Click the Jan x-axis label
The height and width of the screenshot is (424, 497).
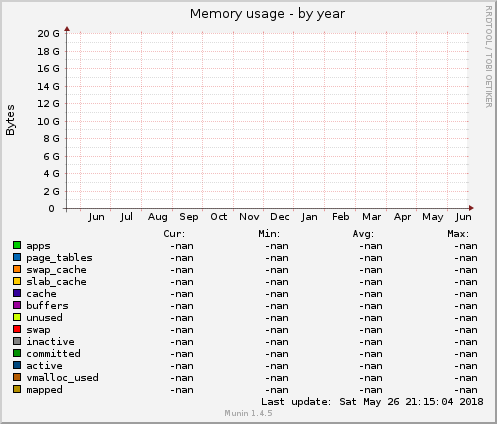309,217
